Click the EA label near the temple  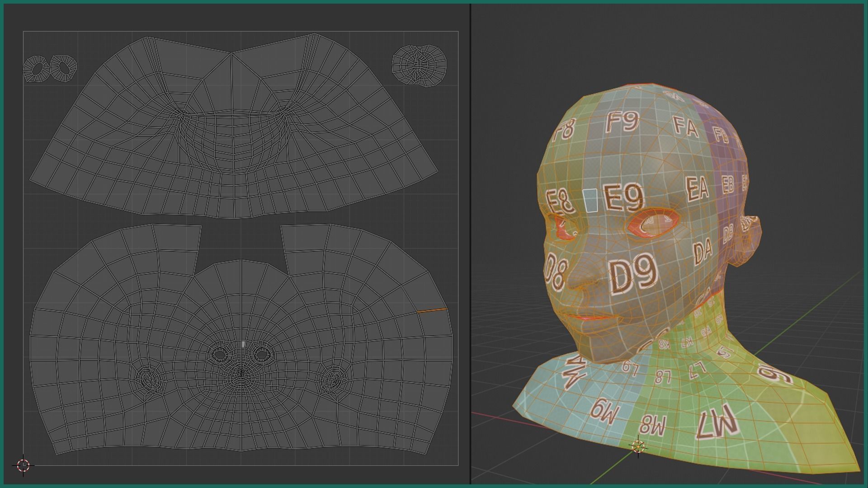click(697, 189)
